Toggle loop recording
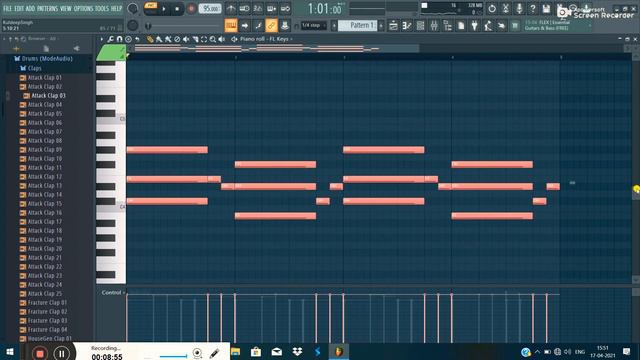The width and height of the screenshot is (640, 360). [285, 8]
